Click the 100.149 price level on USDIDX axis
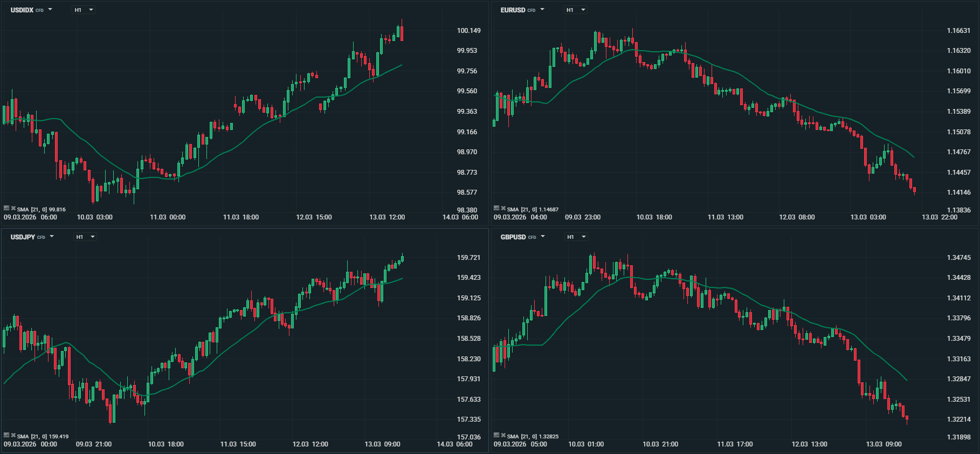Screen dimensions: 980x454 tap(468, 31)
